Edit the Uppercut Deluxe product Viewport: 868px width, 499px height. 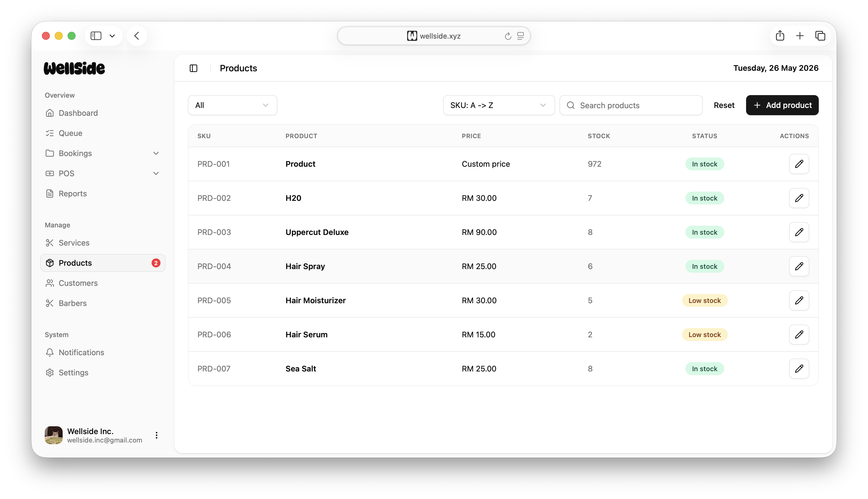799,232
